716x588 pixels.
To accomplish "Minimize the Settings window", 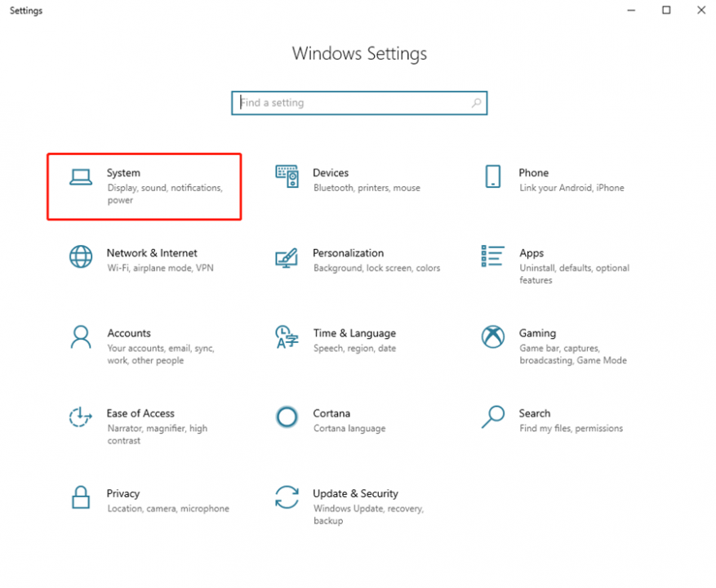I will tap(631, 10).
